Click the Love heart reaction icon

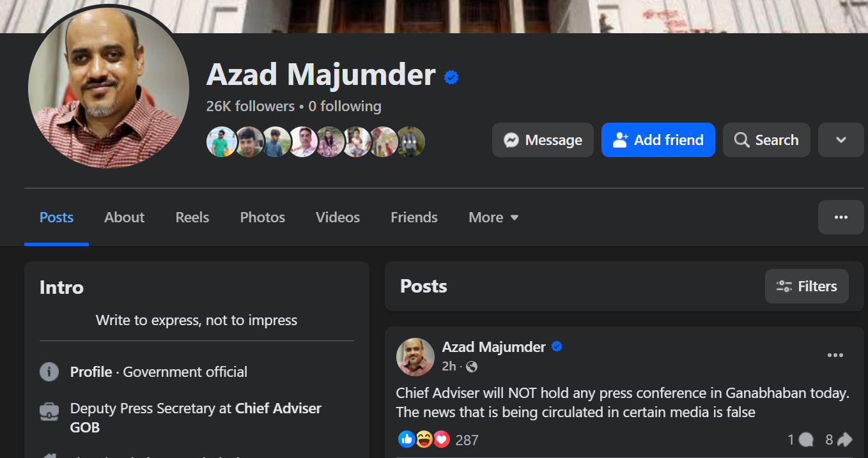(x=442, y=439)
